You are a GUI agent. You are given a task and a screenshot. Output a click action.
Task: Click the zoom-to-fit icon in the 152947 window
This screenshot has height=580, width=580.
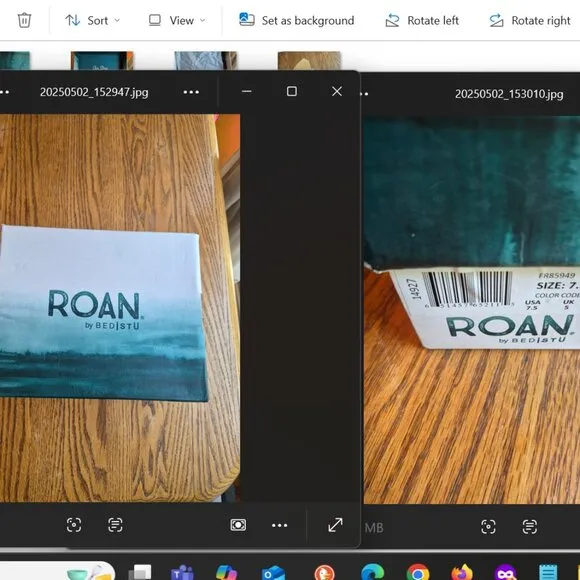238,525
